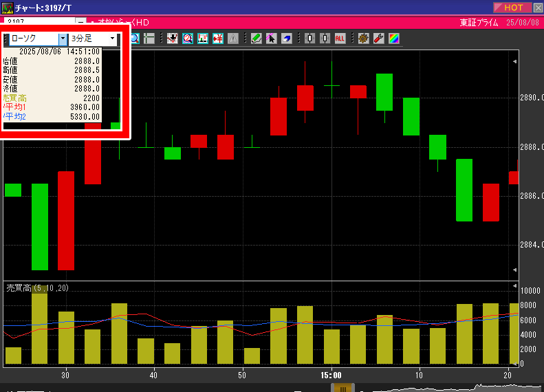
Task: Click the 15:00 candlestick on chart
Action: click(331, 85)
